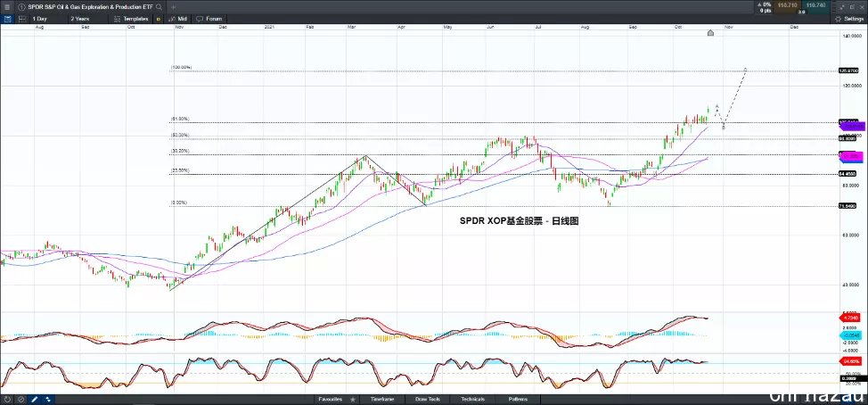The image size is (868, 405).
Task: Click the SPDR XOP chart annotation text
Action: pos(519,220)
